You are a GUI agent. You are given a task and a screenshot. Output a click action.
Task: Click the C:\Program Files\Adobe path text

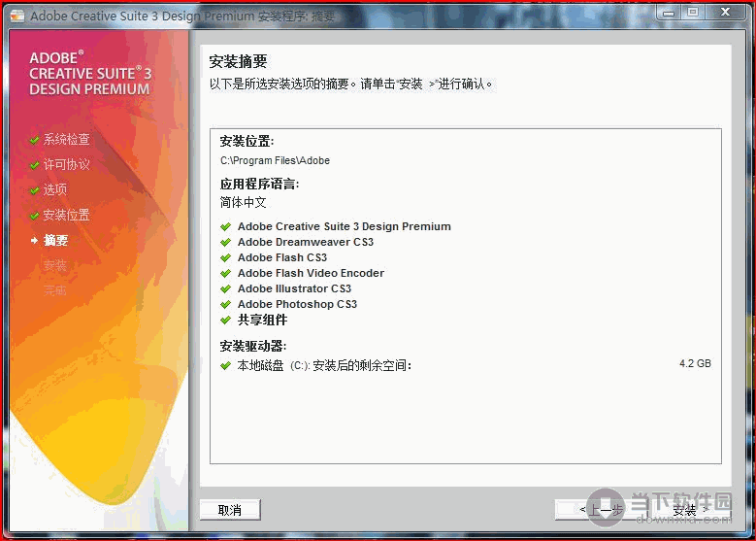(x=276, y=160)
